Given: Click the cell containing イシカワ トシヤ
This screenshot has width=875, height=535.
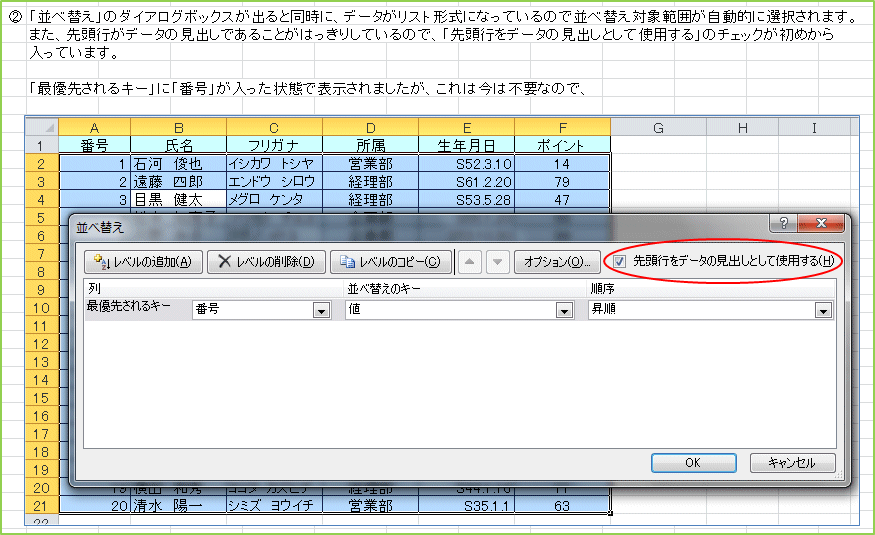Looking at the screenshot, I should [x=274, y=163].
